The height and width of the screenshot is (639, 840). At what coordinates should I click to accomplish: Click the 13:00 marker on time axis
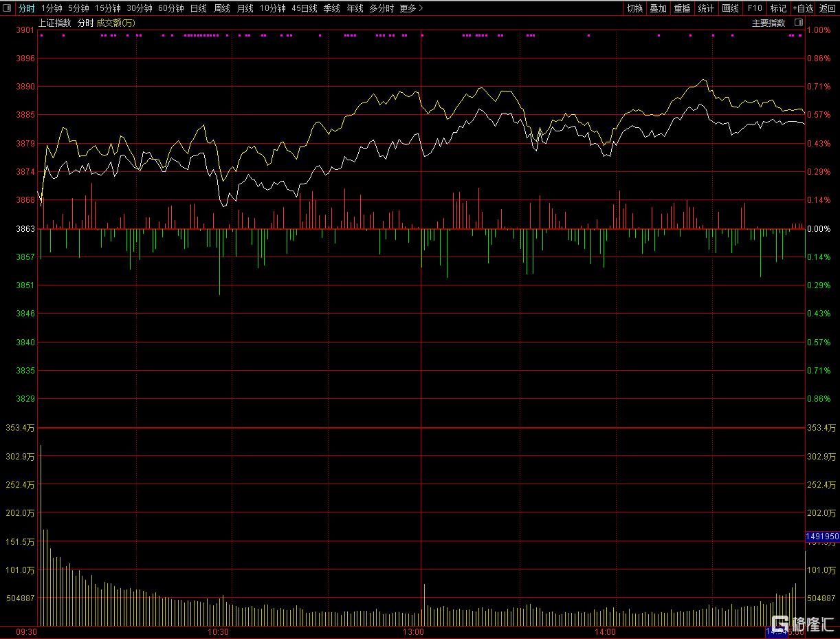414,632
